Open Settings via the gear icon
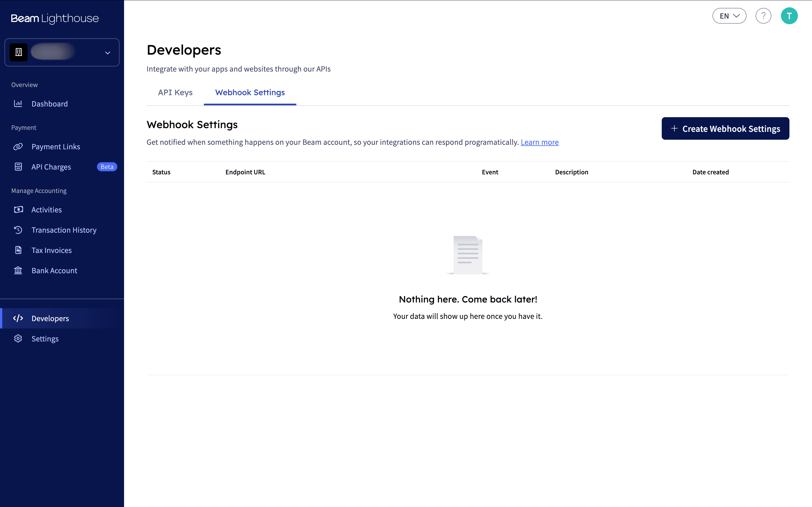Screen dimensions: 812x507 pyautogui.click(x=18, y=339)
